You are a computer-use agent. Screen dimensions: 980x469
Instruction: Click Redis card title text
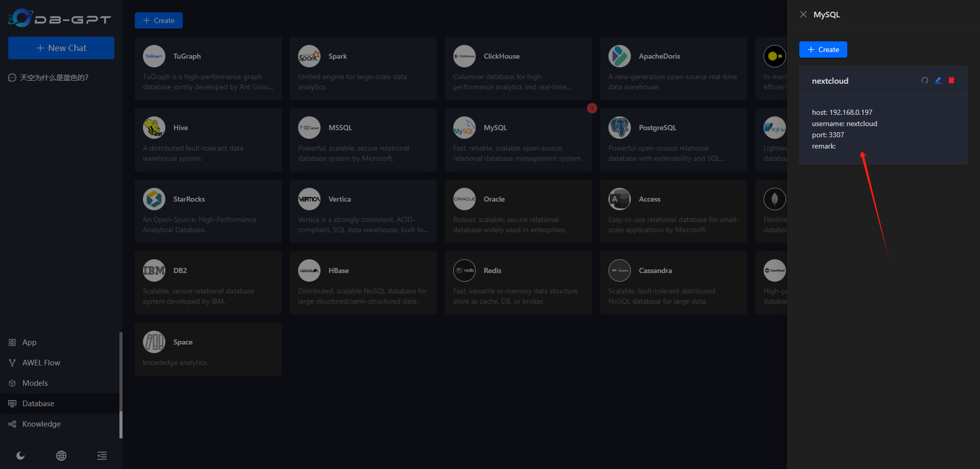(493, 270)
